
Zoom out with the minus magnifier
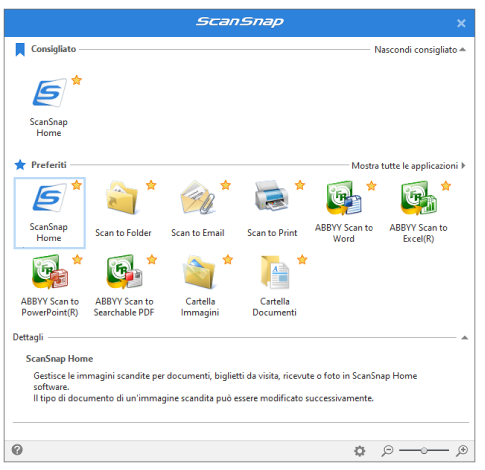click(387, 451)
